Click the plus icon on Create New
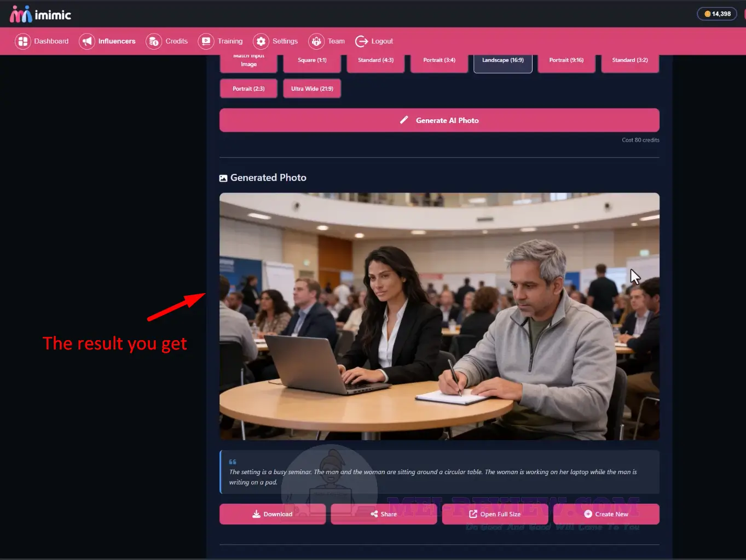This screenshot has width=746, height=560. click(588, 514)
